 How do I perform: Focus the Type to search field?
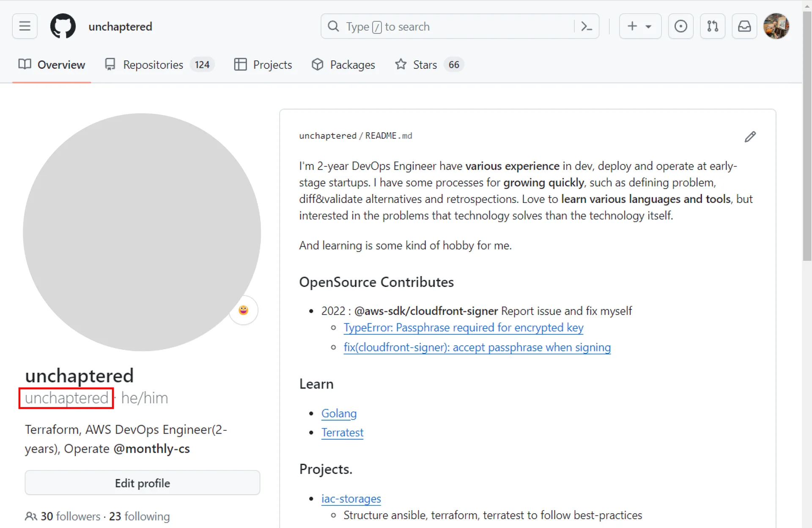[448, 26]
